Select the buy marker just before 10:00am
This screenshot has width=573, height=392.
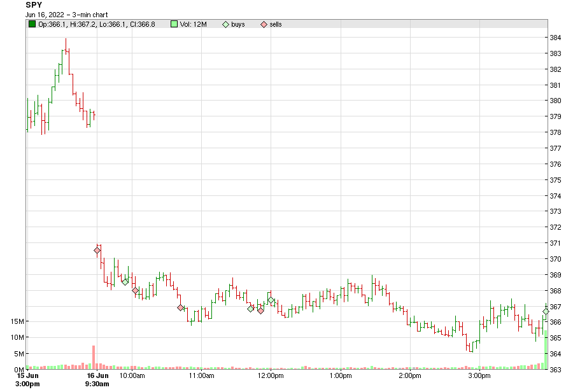coord(125,282)
